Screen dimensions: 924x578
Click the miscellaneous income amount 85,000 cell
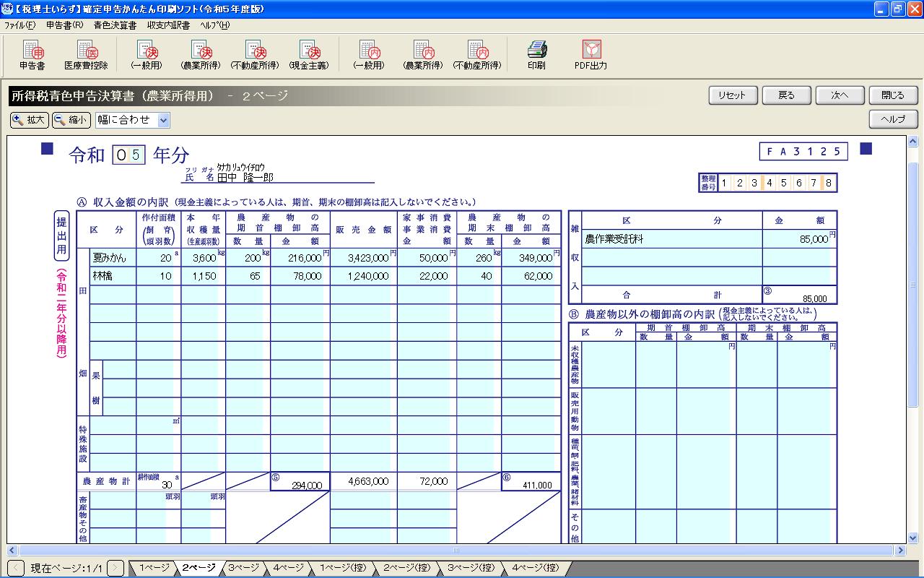tap(800, 239)
